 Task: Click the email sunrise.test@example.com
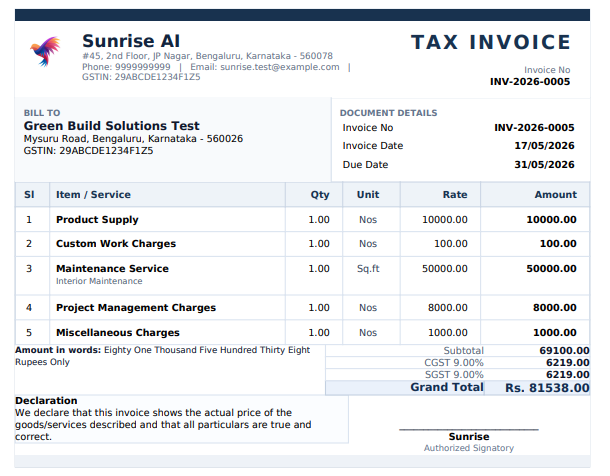[x=280, y=67]
